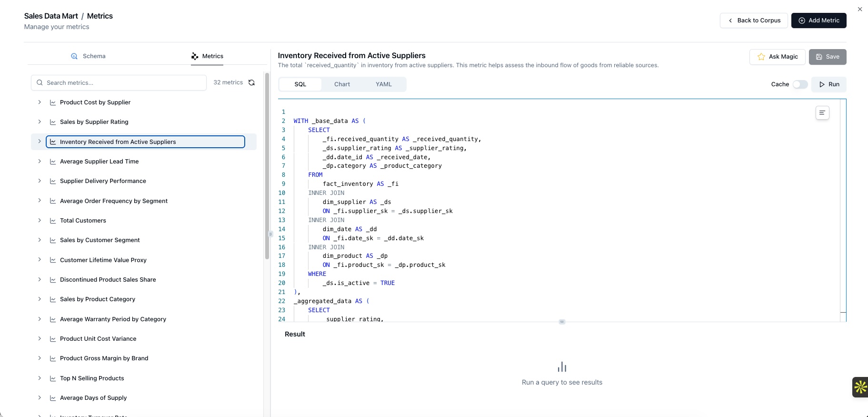Select the Total Customers metric label

coord(83,221)
